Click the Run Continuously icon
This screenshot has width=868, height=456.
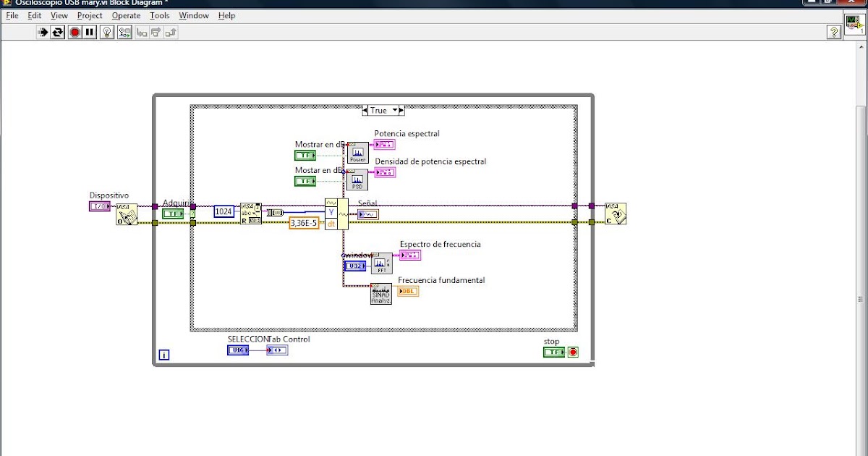point(58,31)
